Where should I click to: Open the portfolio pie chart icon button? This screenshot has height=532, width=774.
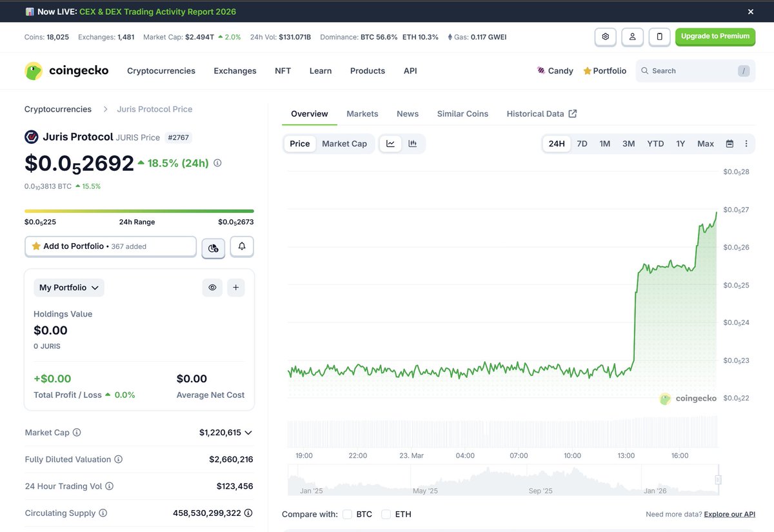click(213, 247)
